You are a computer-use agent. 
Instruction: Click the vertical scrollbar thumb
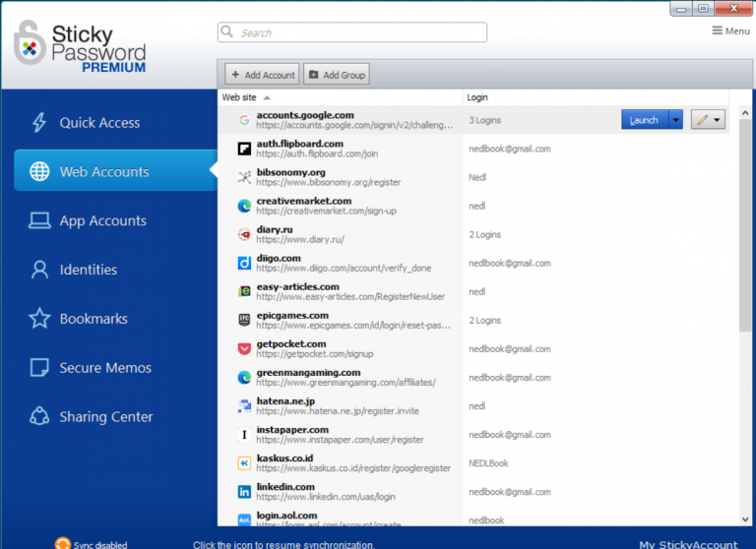click(745, 225)
